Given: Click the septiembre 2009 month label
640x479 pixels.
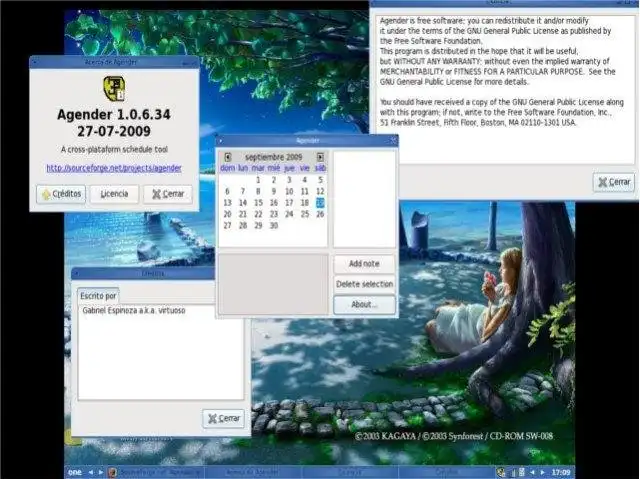Looking at the screenshot, I should pyautogui.click(x=273, y=157).
